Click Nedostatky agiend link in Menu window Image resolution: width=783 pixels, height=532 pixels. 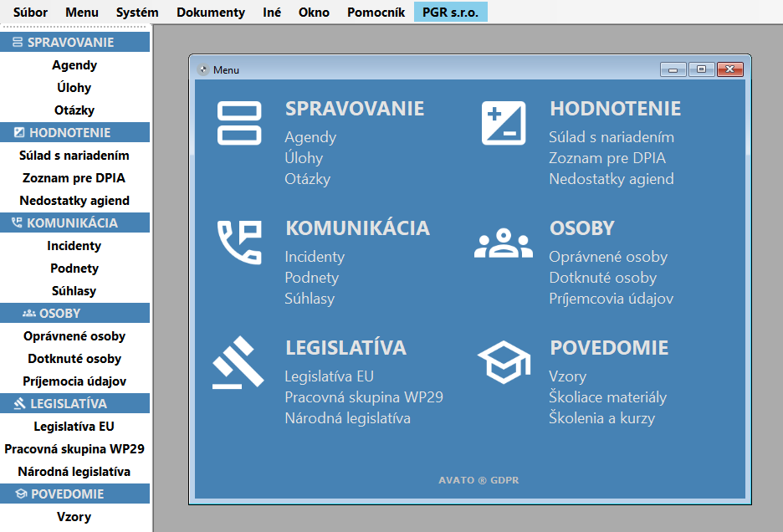click(612, 179)
